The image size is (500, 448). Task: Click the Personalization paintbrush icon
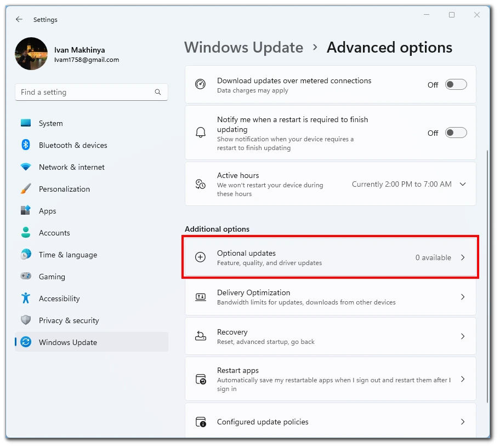pos(26,188)
